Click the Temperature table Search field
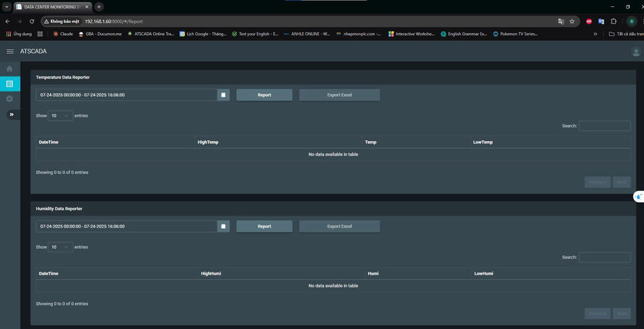Viewport: 644px width, 329px height. coord(604,126)
